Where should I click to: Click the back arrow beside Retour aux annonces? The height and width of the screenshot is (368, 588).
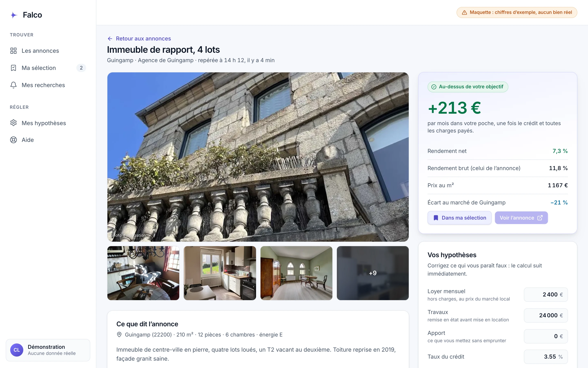(110, 39)
